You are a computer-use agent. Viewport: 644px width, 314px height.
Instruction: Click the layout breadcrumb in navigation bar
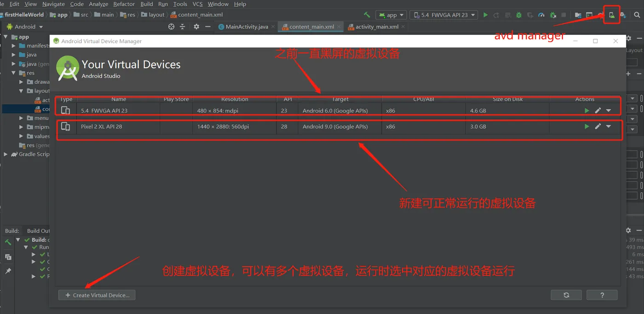pyautogui.click(x=153, y=15)
